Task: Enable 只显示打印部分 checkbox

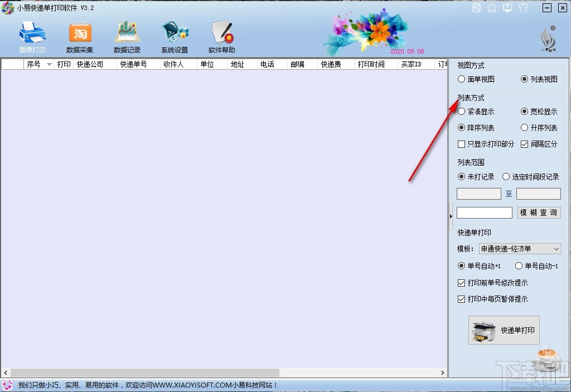Action: coord(461,144)
